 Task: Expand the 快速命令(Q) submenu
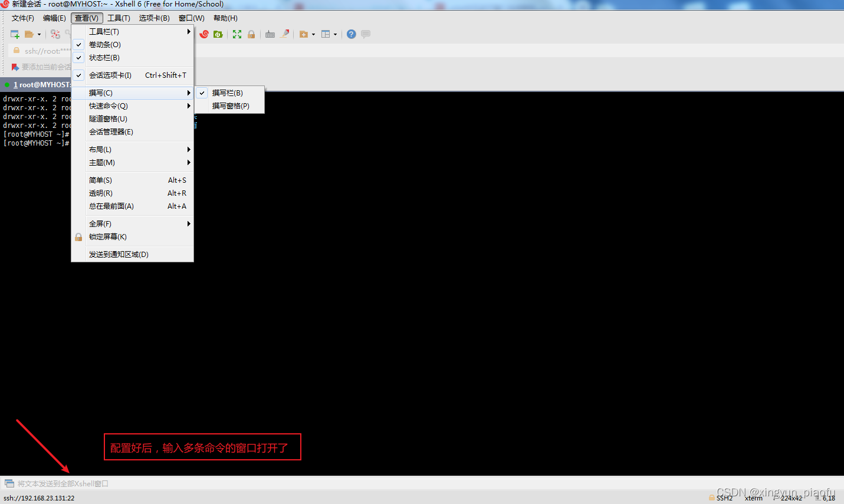click(x=132, y=106)
